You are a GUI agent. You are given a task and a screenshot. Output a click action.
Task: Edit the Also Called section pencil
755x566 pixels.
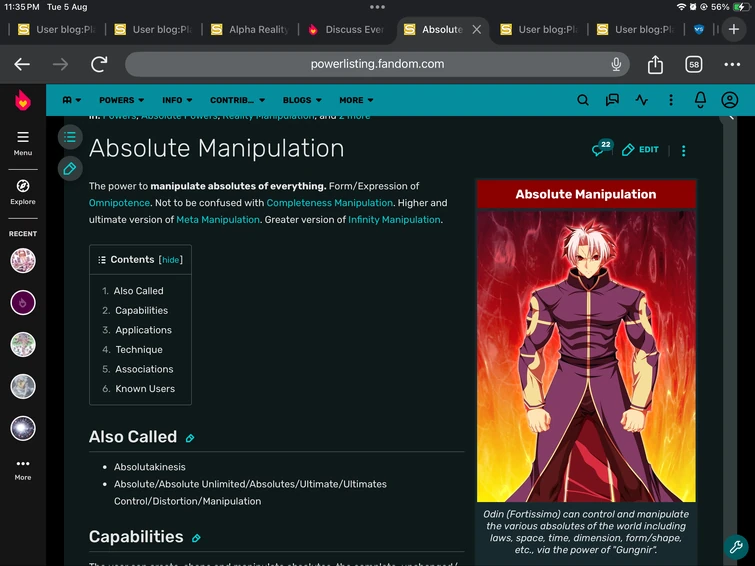(x=190, y=438)
